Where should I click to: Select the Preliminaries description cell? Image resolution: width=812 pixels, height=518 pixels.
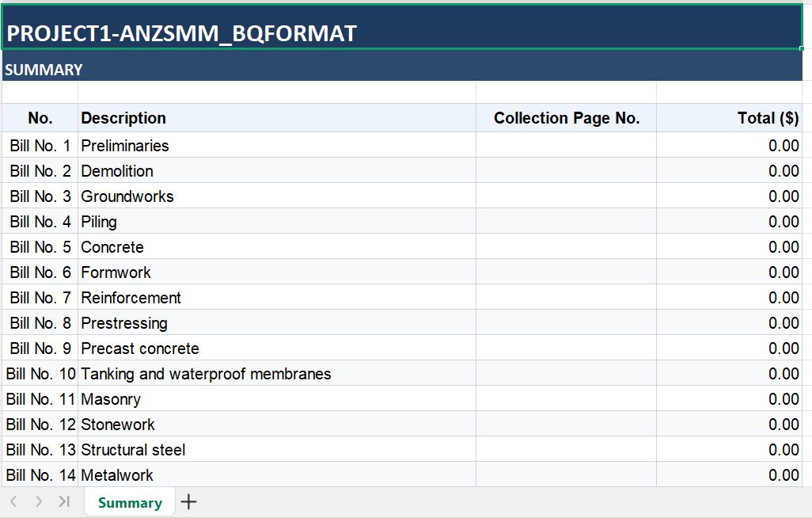277,145
